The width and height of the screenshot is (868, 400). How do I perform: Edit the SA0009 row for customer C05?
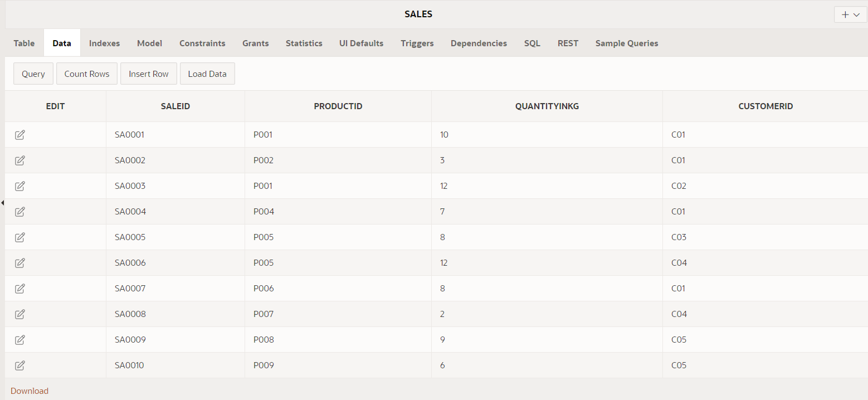[20, 339]
